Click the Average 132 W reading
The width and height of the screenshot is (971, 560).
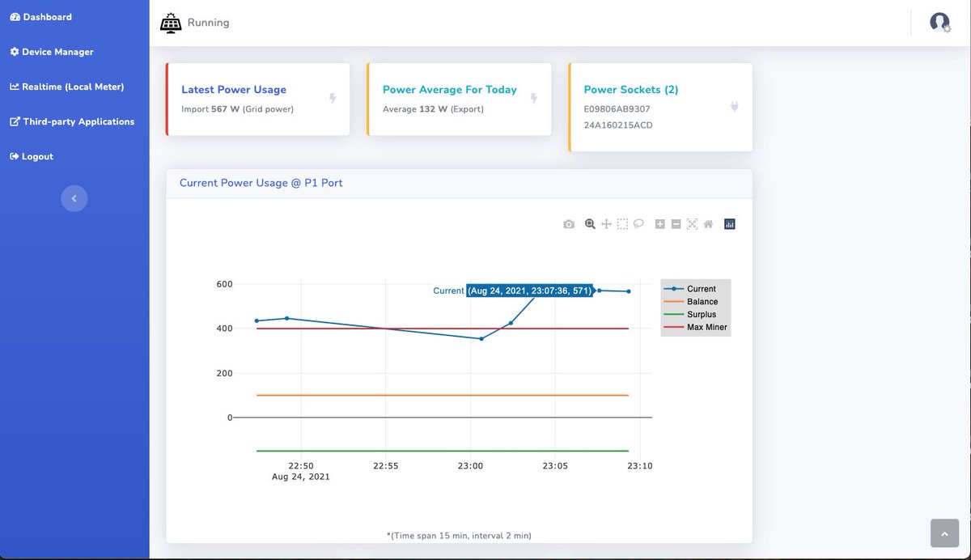[x=433, y=108]
